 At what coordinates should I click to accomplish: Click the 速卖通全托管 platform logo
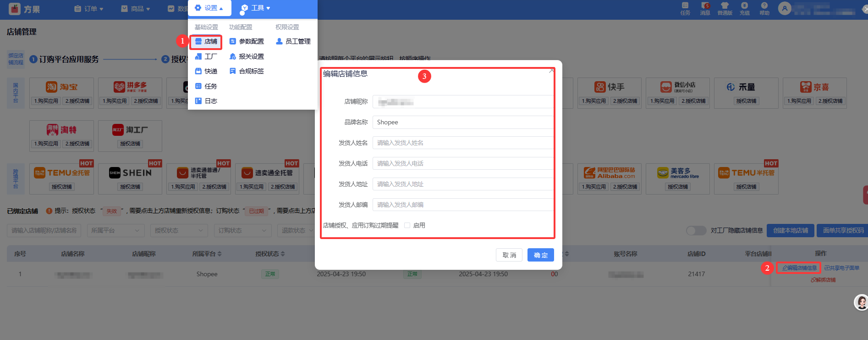pos(267,173)
